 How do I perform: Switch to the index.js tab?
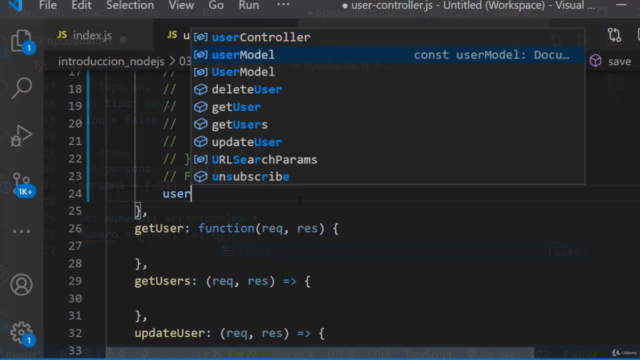(92, 36)
